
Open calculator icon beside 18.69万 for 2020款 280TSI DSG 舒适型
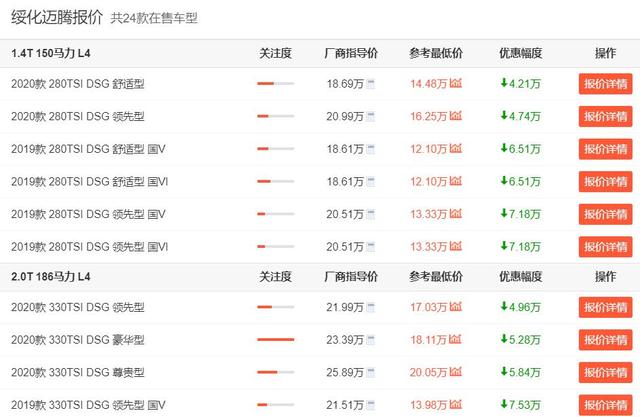(371, 84)
